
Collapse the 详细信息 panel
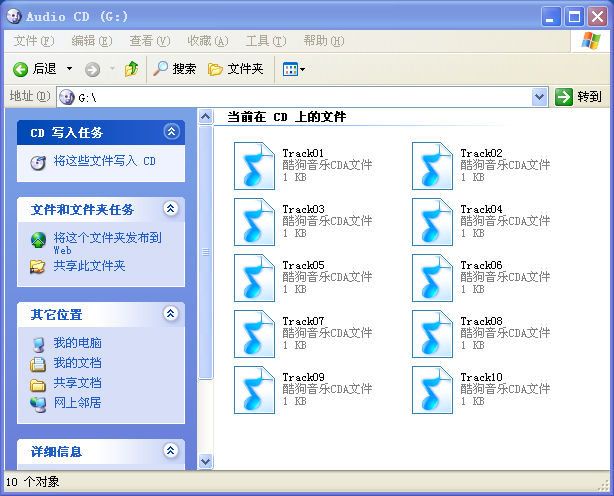click(171, 451)
